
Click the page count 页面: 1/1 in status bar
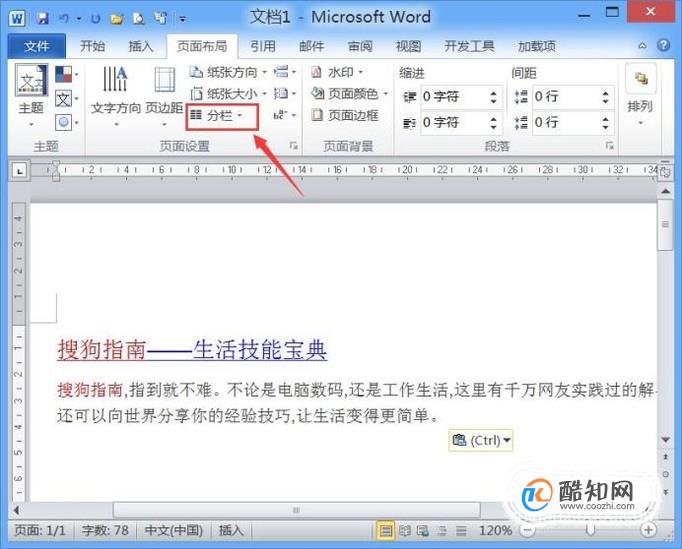tap(40, 530)
